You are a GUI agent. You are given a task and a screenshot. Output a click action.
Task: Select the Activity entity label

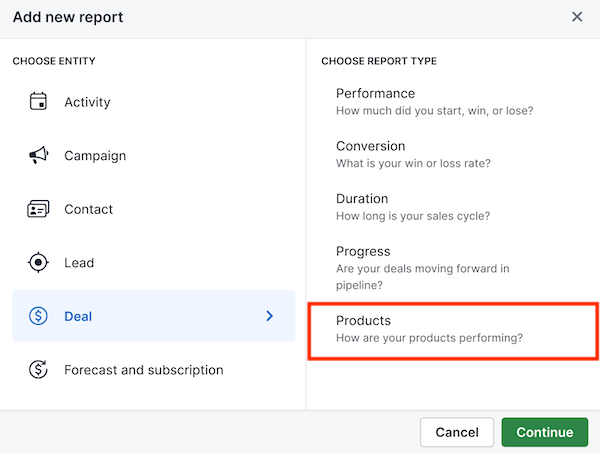click(87, 102)
